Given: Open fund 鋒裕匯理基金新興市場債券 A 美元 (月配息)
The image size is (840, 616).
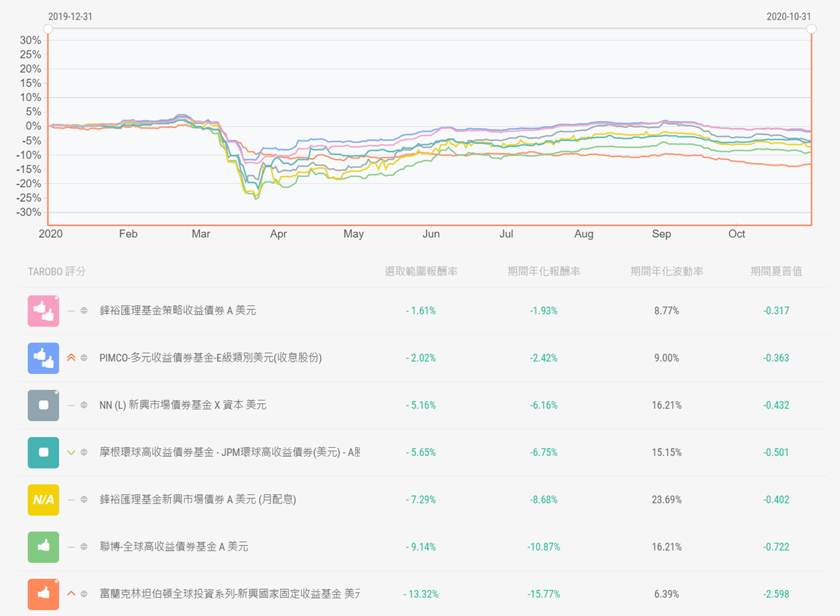Looking at the screenshot, I should [x=198, y=500].
